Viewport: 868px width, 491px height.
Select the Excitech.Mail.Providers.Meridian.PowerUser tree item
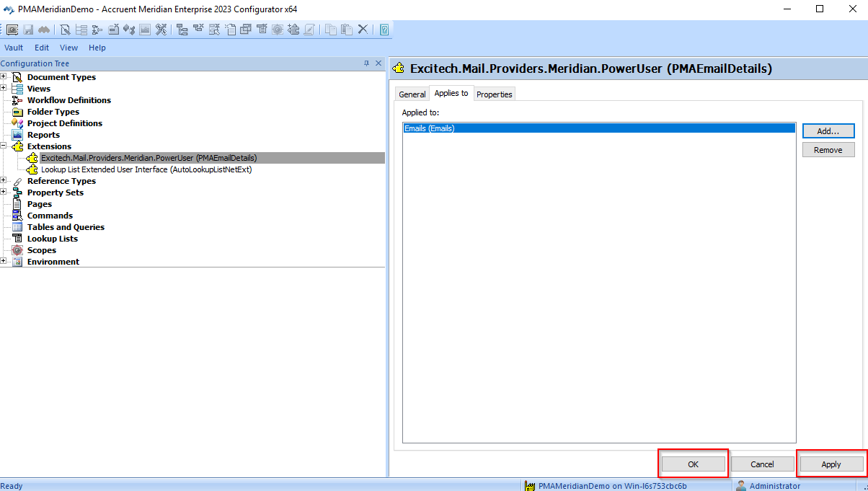(149, 158)
